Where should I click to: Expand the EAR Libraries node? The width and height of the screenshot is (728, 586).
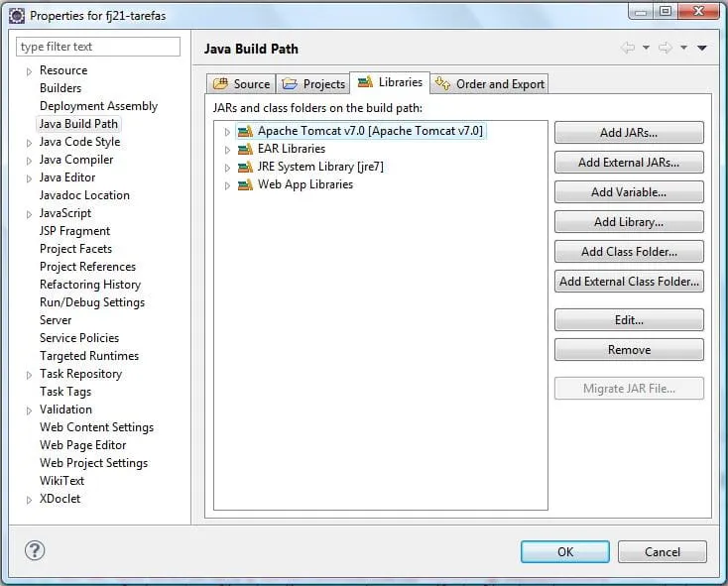(x=227, y=150)
